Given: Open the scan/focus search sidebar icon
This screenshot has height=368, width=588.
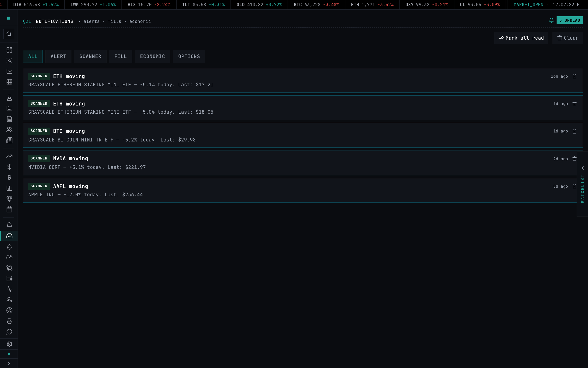Looking at the screenshot, I should coord(9,61).
